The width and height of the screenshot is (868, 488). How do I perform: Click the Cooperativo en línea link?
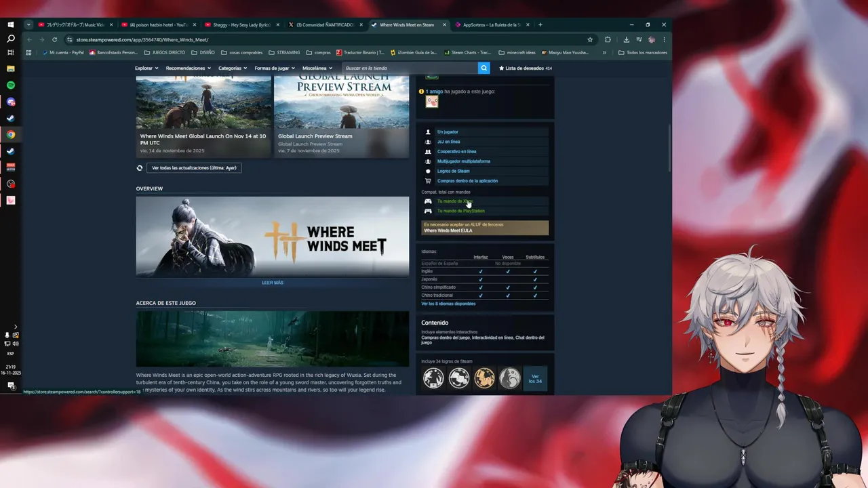[x=456, y=151]
